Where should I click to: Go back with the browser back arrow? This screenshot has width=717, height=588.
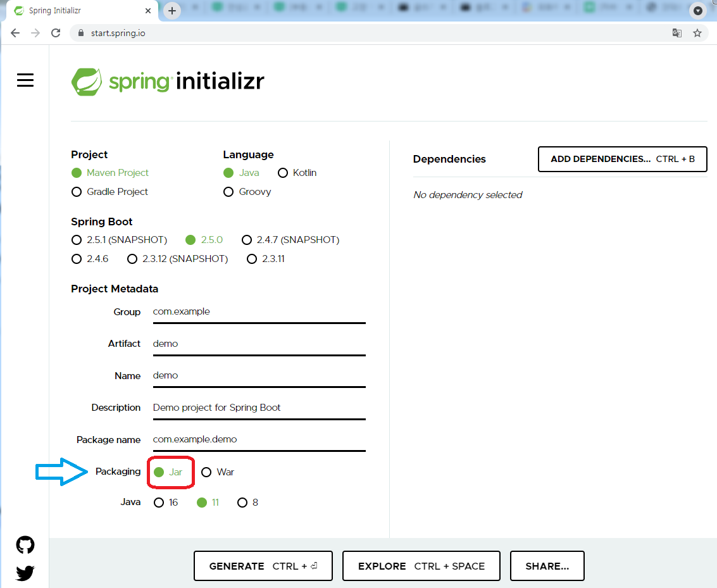15,33
